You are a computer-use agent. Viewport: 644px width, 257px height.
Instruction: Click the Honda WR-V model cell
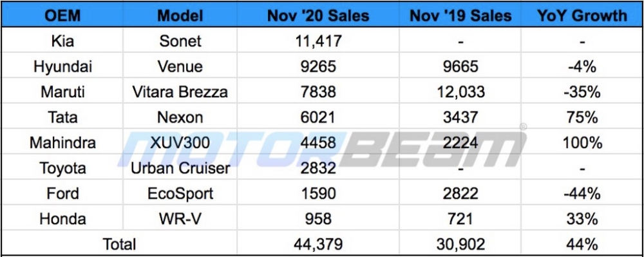click(180, 219)
